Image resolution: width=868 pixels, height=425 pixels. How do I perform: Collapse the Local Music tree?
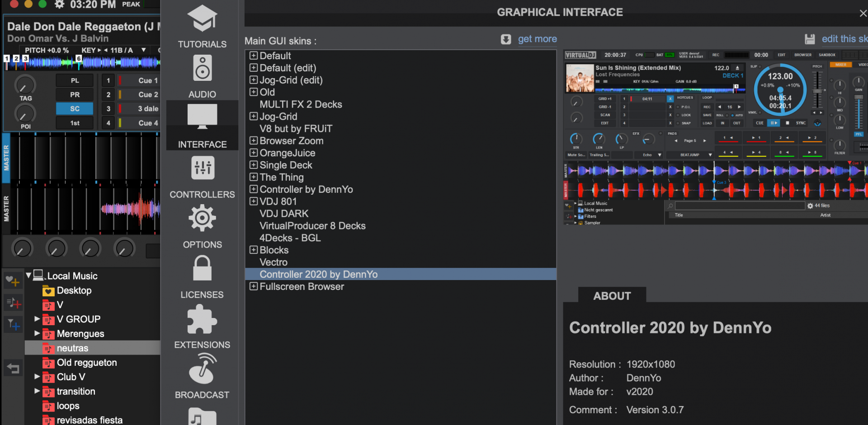point(28,275)
